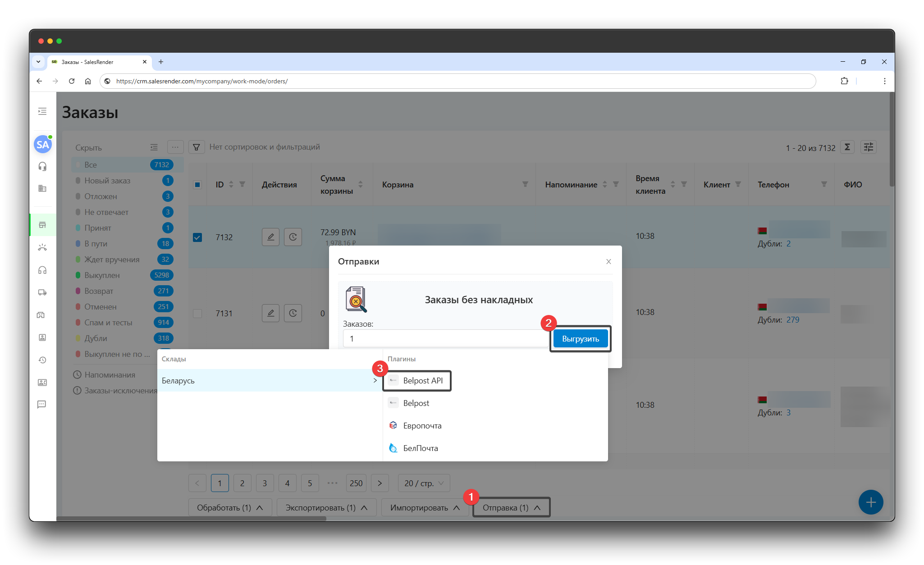
Task: Sort the table by ID column
Action: (x=231, y=184)
